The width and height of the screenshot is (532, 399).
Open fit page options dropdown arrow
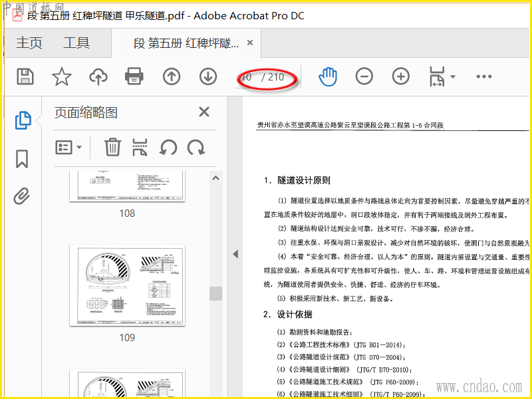453,76
